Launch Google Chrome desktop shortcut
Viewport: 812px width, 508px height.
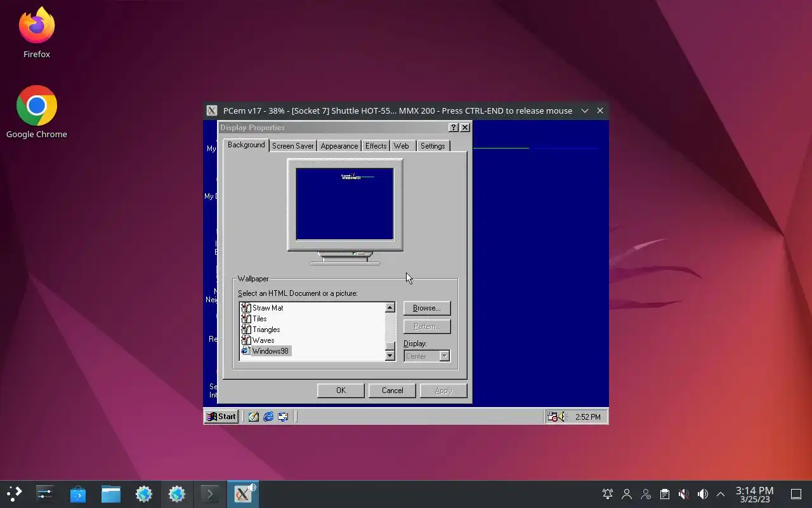click(37, 112)
